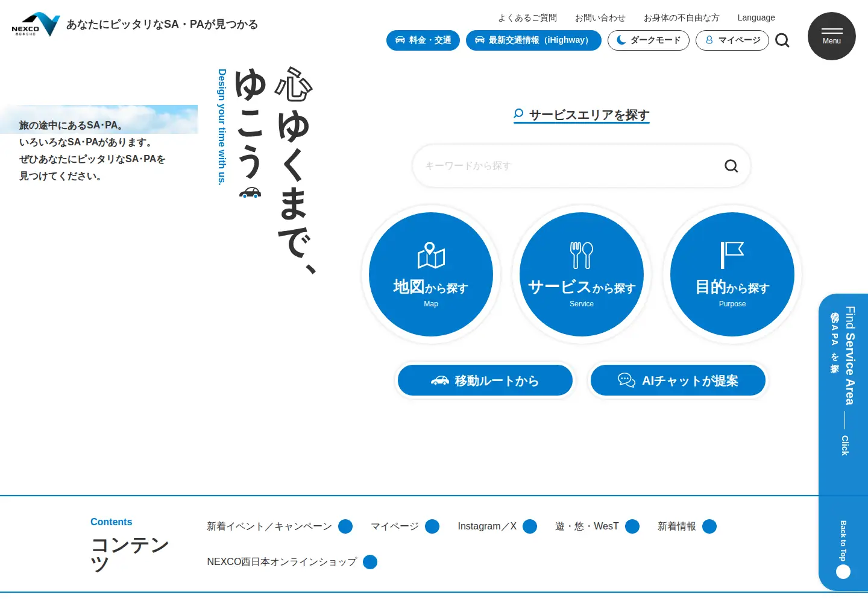
Task: Open 新着イベント／キャンペーン link text
Action: click(x=269, y=526)
